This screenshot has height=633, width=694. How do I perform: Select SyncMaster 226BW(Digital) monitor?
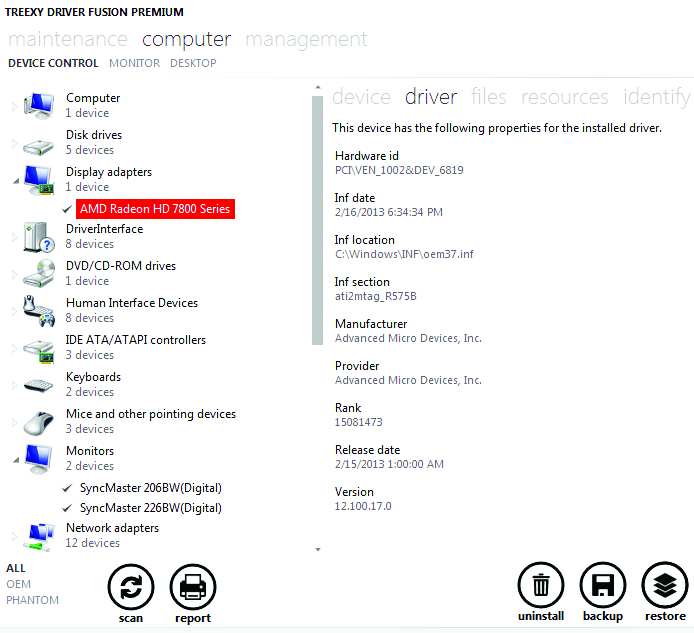point(150,508)
